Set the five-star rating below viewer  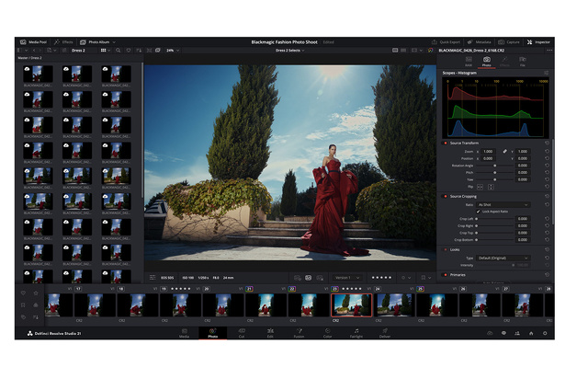tap(381, 278)
